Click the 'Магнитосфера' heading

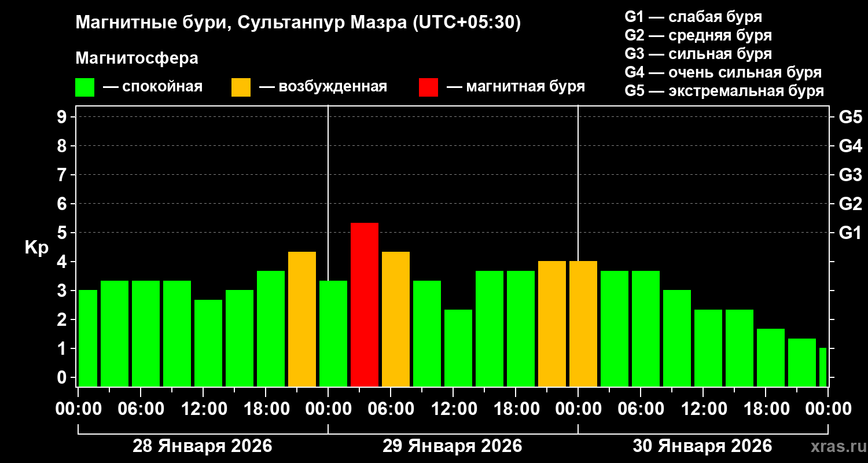click(137, 58)
